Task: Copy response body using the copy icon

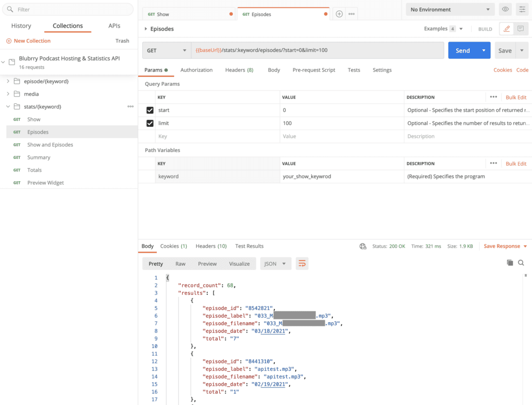Action: coord(510,263)
